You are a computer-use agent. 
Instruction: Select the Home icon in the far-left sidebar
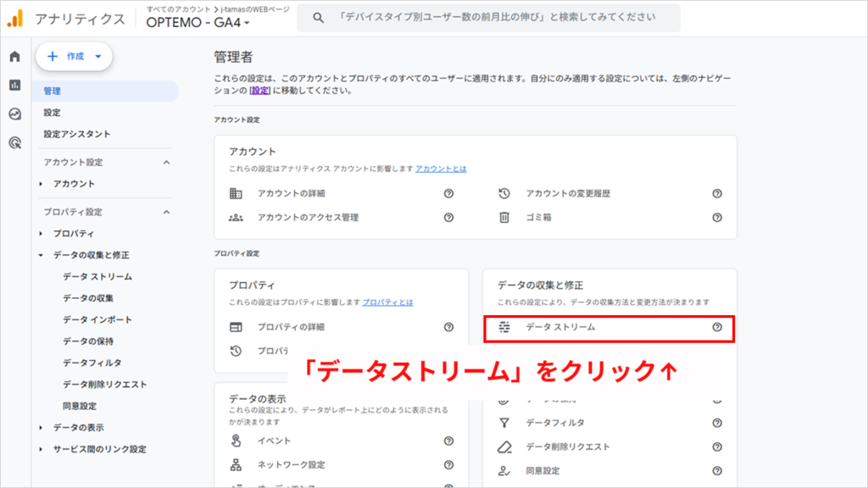(14, 57)
